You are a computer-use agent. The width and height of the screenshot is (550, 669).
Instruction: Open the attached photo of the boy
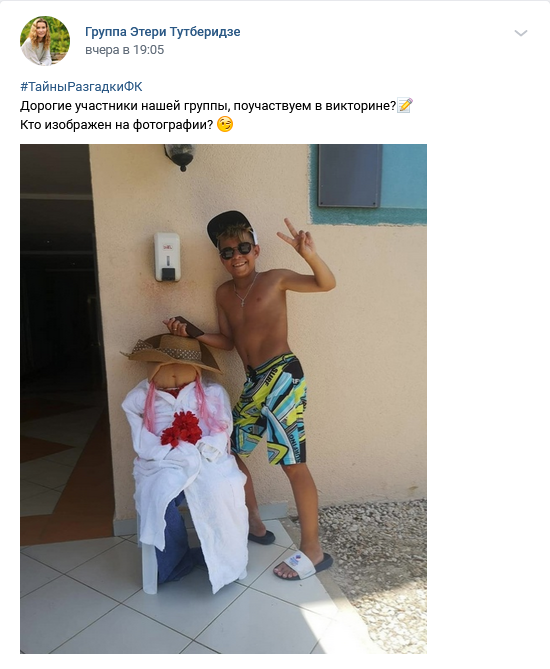tap(223, 398)
